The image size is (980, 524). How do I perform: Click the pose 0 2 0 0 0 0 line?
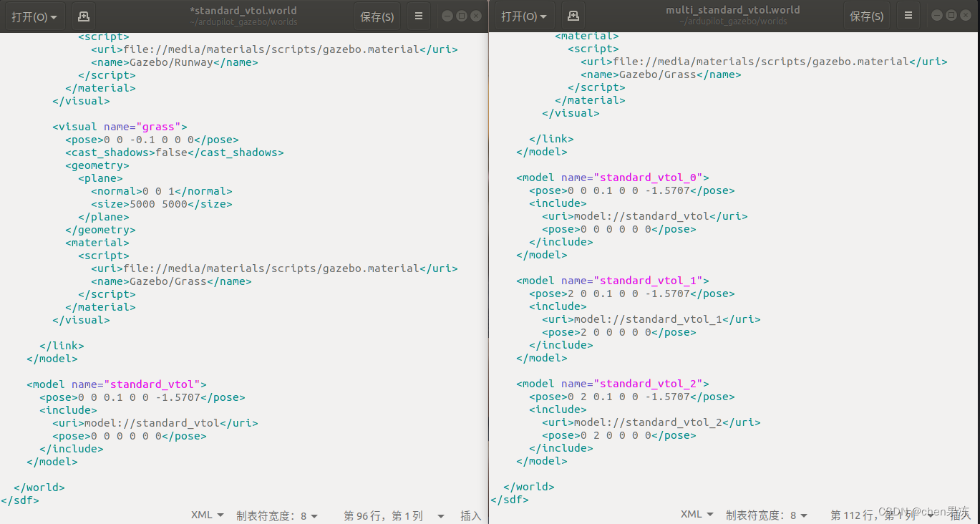(x=619, y=435)
